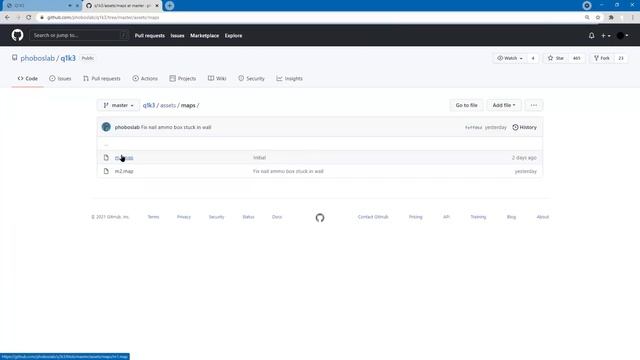Open the footer Terms link
Image resolution: width=640 pixels, height=360 pixels.
[153, 217]
